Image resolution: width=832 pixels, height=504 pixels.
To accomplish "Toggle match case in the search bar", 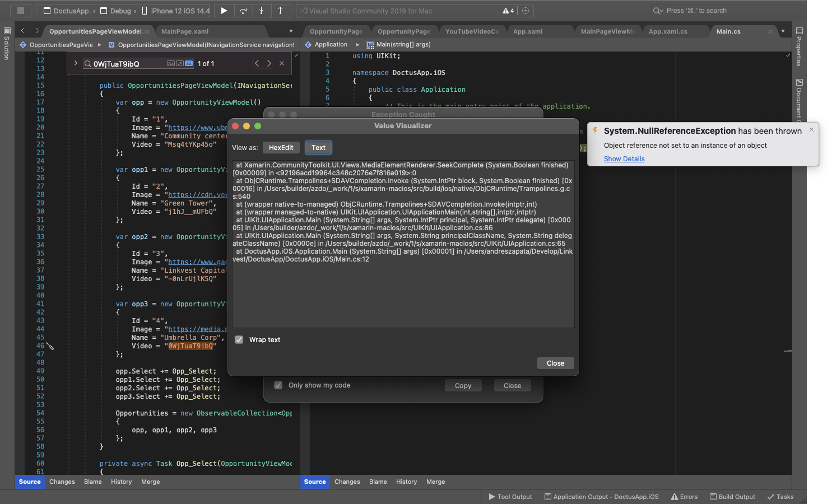I will pos(171,63).
